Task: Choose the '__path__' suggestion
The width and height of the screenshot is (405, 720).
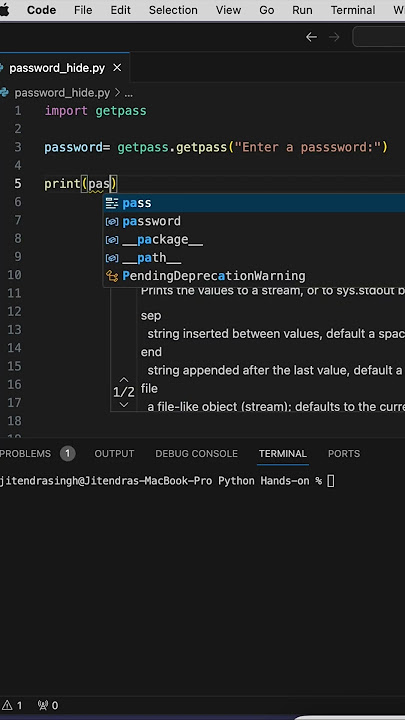Action: [x=254, y=258]
